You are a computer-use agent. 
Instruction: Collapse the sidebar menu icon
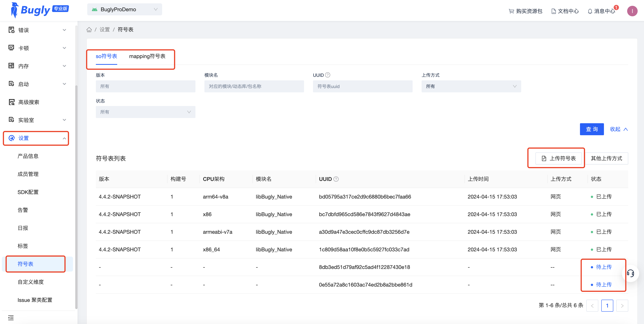point(11,318)
